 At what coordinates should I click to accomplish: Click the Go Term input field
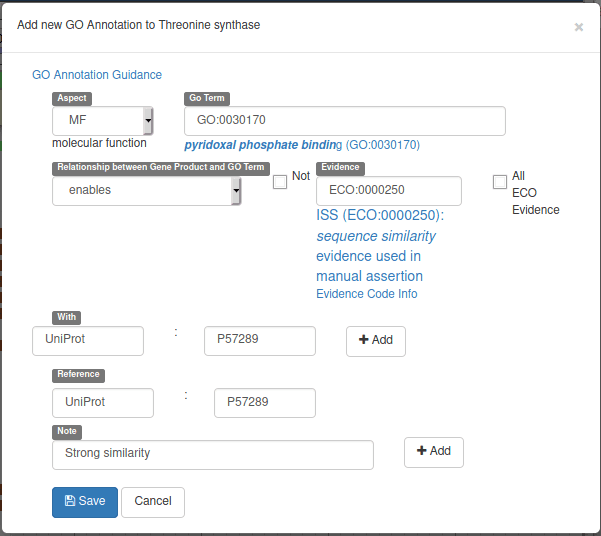344,121
